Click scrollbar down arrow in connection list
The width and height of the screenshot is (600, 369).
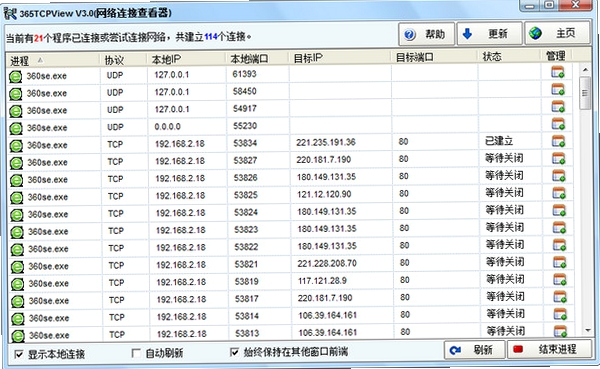click(588, 330)
